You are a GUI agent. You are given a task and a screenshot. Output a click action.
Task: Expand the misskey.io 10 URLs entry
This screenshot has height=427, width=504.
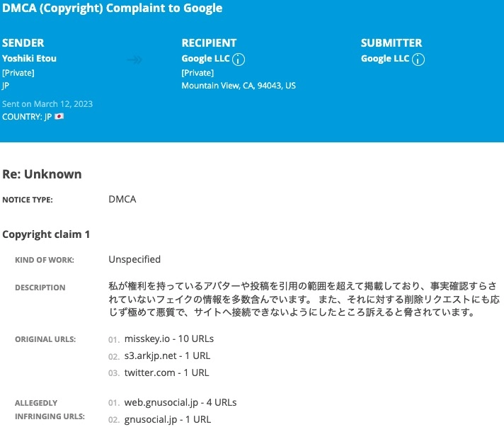tap(168, 338)
